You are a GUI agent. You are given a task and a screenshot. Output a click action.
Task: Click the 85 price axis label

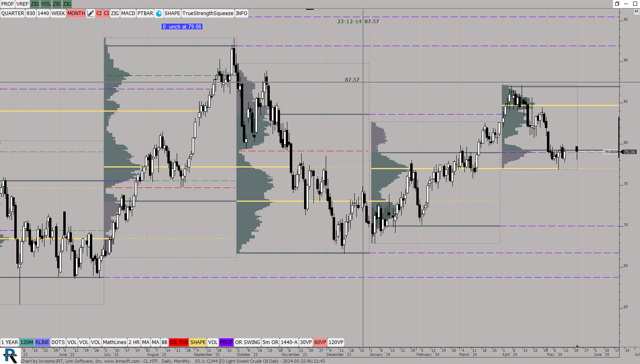click(x=626, y=101)
